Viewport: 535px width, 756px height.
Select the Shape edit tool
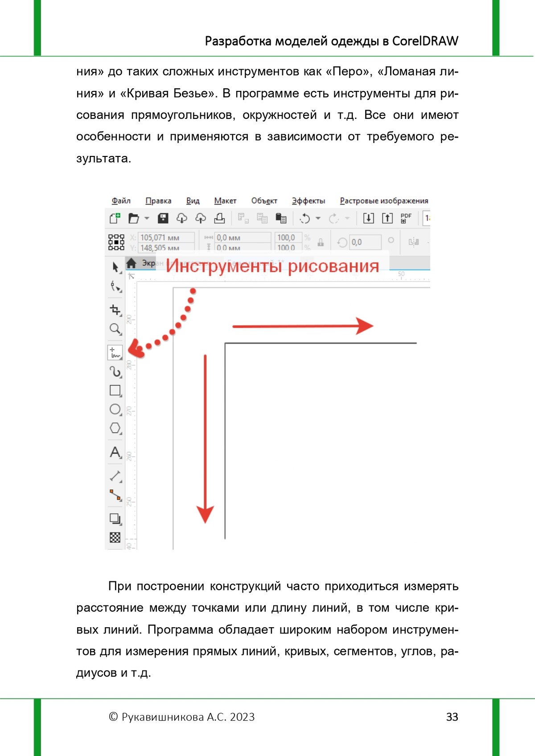[x=115, y=286]
